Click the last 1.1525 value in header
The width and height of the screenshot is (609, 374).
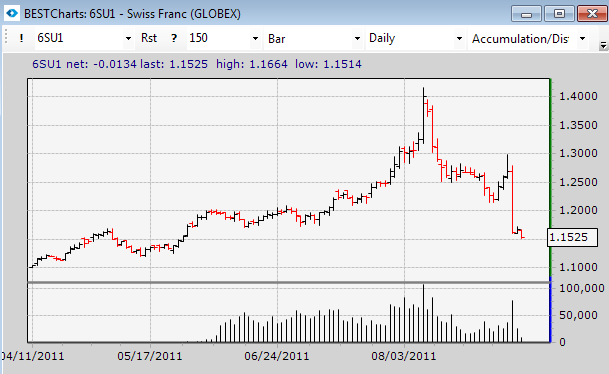[188, 64]
